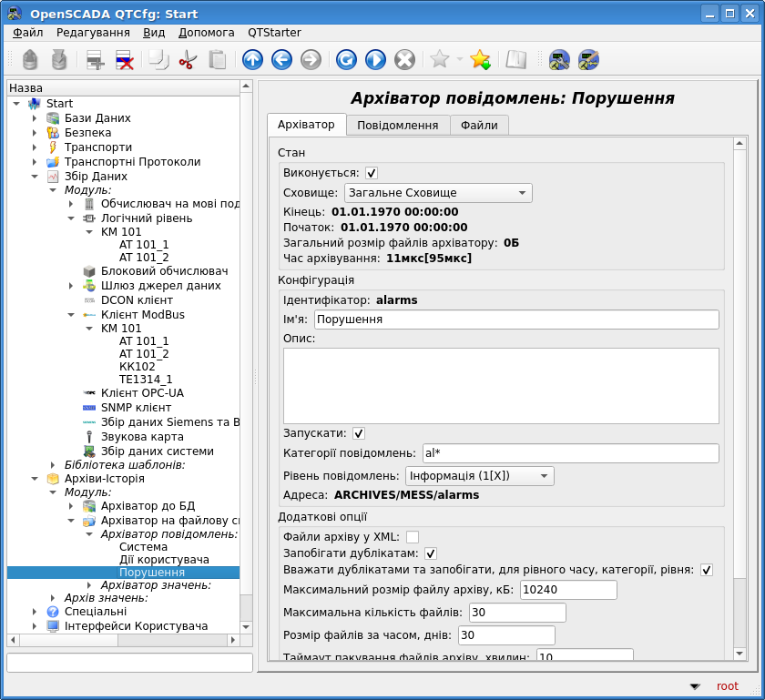The height and width of the screenshot is (700, 765).
Task: Click the right panel vertical scrollbar handle
Action: click(x=739, y=364)
